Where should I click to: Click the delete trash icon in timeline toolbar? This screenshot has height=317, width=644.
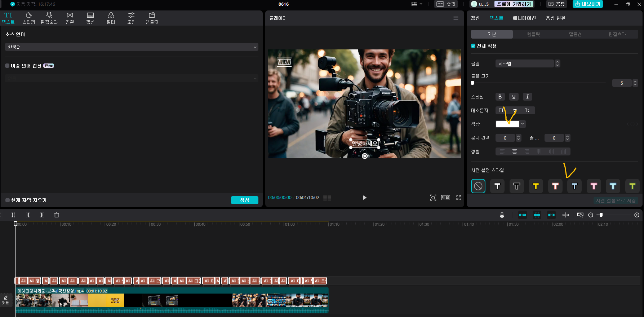pyautogui.click(x=57, y=215)
